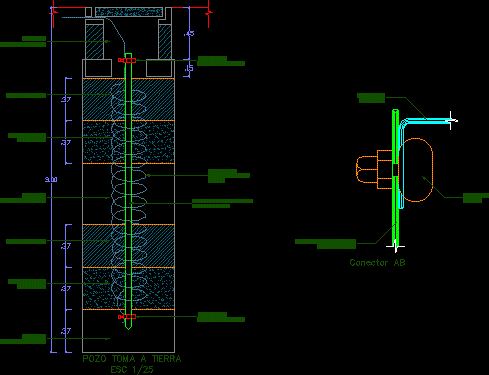Click the left hatched wall block at top
489x375 pixels.
(x=94, y=41)
